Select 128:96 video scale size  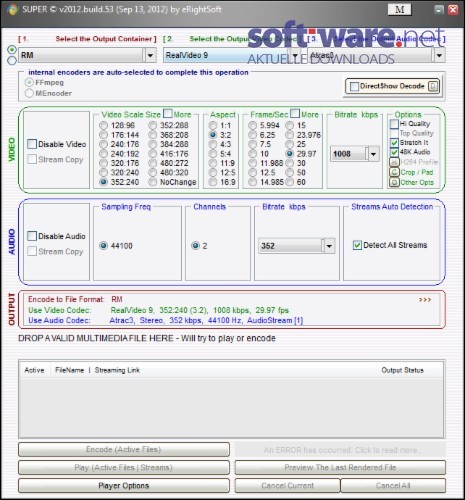(104, 125)
